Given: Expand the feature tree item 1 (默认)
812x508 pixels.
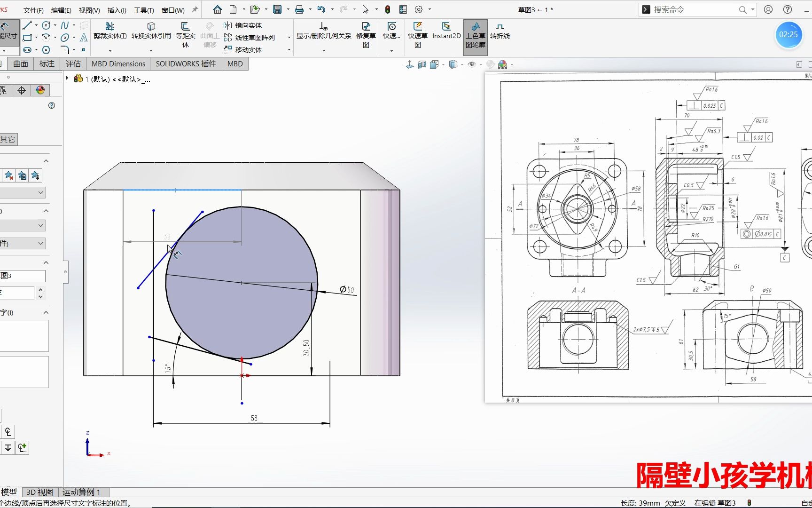Looking at the screenshot, I should pyautogui.click(x=67, y=79).
